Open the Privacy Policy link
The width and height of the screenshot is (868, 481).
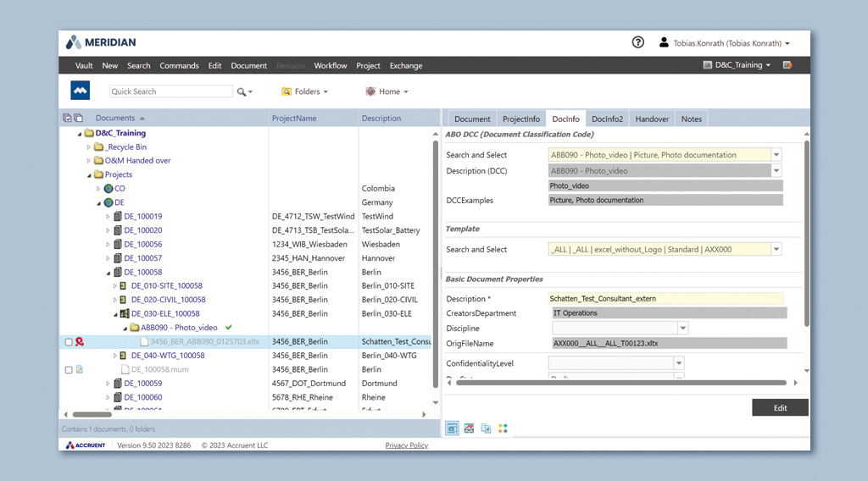pos(406,445)
